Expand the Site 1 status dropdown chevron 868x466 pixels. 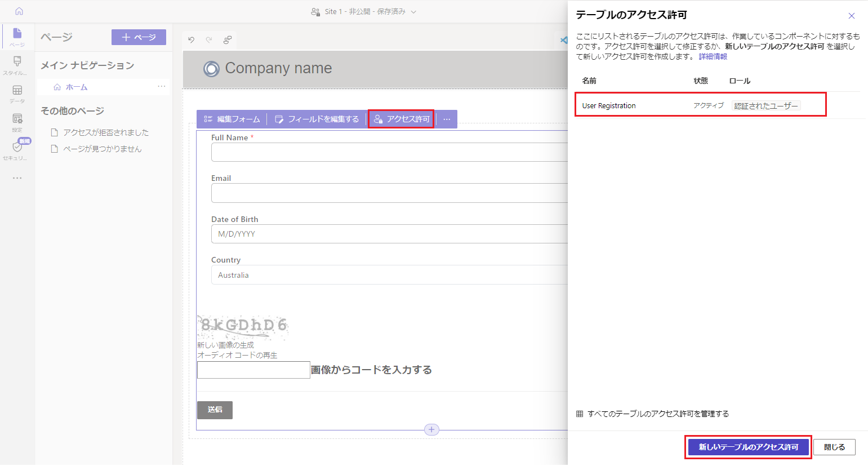[x=413, y=12]
